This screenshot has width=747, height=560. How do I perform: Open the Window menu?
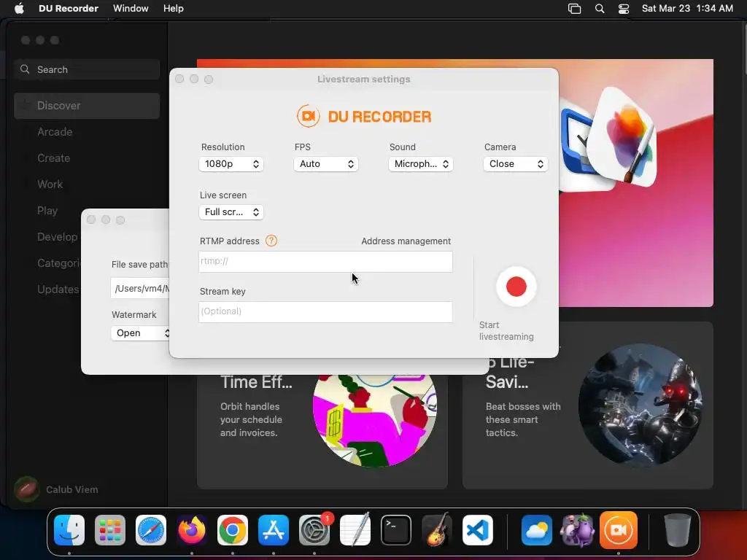131,8
